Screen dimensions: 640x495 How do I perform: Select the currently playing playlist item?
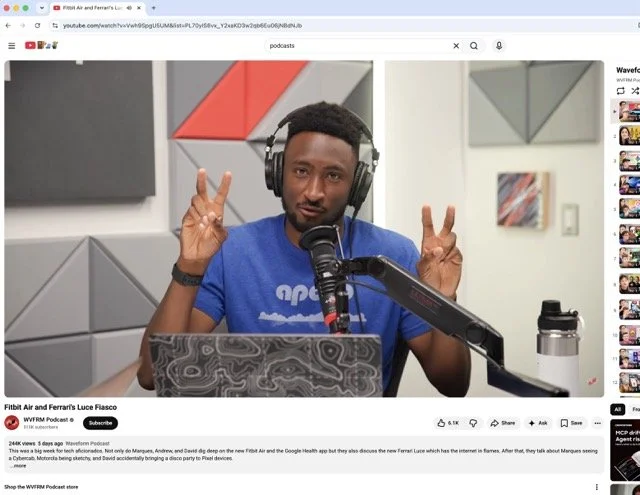point(626,111)
